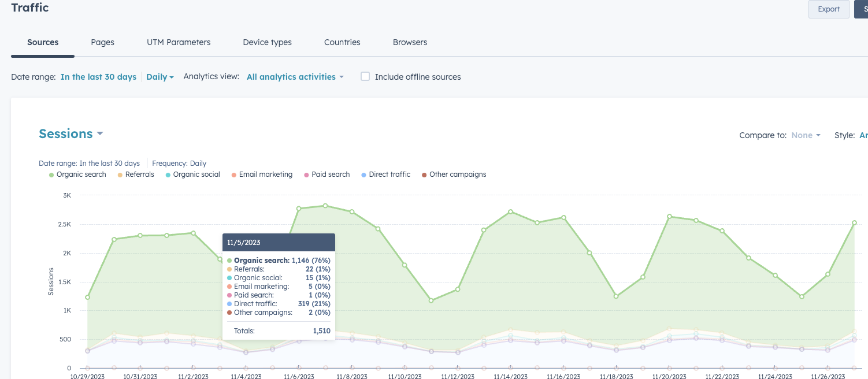The image size is (868, 379).
Task: Click the Export button
Action: pos(828,9)
